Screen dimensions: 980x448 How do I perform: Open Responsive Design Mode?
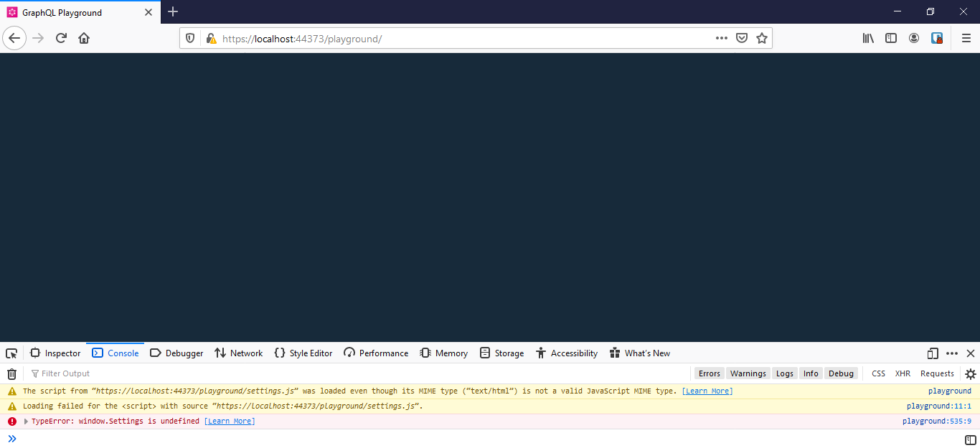coord(932,353)
